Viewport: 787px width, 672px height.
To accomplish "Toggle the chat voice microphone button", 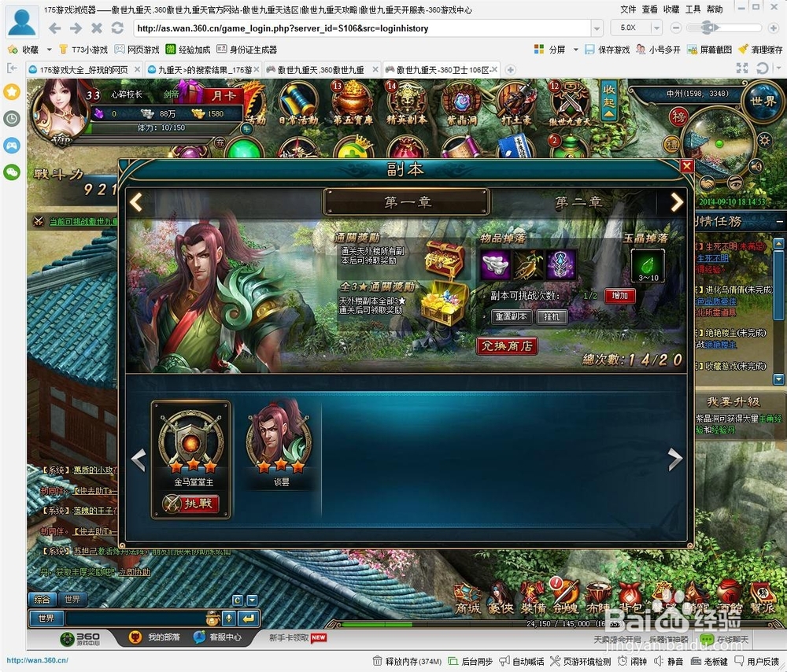I will point(228,618).
